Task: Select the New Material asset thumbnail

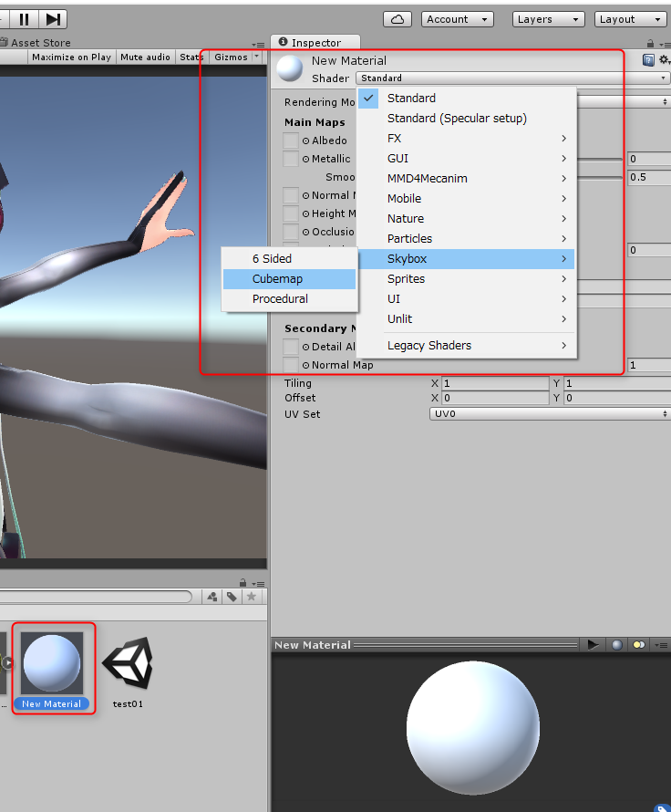Action: [52, 663]
